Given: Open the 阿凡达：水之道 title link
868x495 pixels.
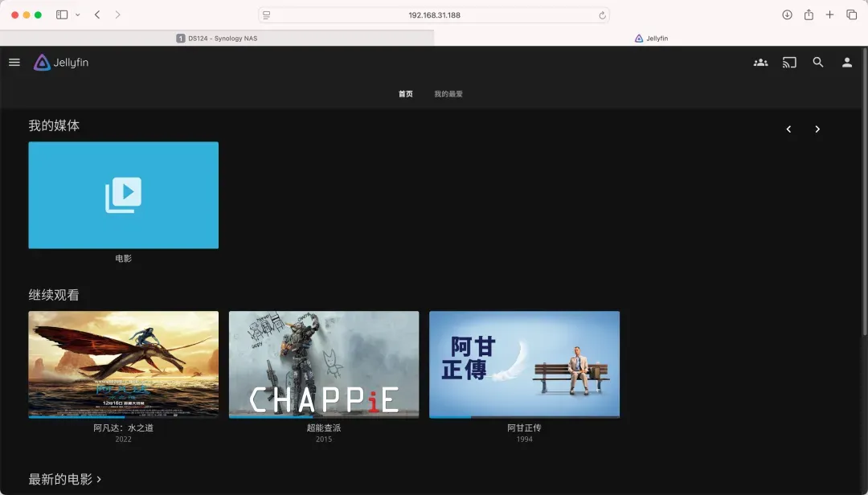Looking at the screenshot, I should click(124, 428).
